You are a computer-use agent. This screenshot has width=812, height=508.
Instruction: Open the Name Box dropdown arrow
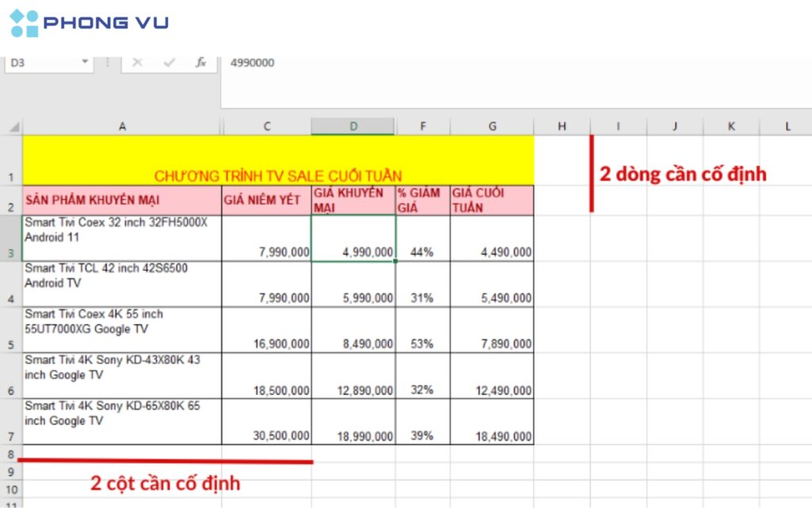coord(84,62)
